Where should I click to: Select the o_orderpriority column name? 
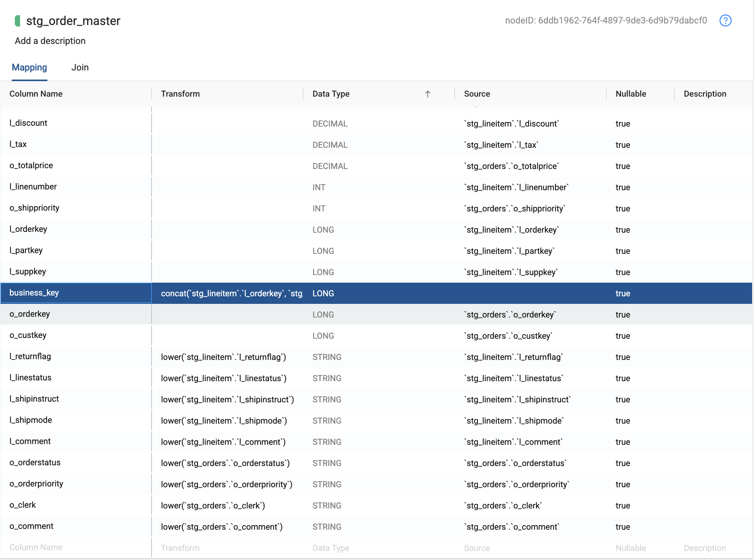pyautogui.click(x=36, y=484)
